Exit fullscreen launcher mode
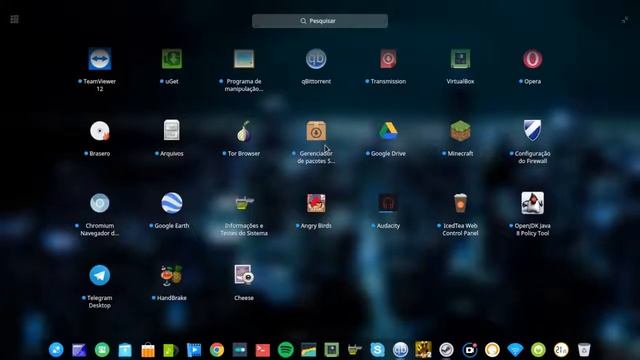Screen dimensions: 640x360 pyautogui.click(x=624, y=20)
